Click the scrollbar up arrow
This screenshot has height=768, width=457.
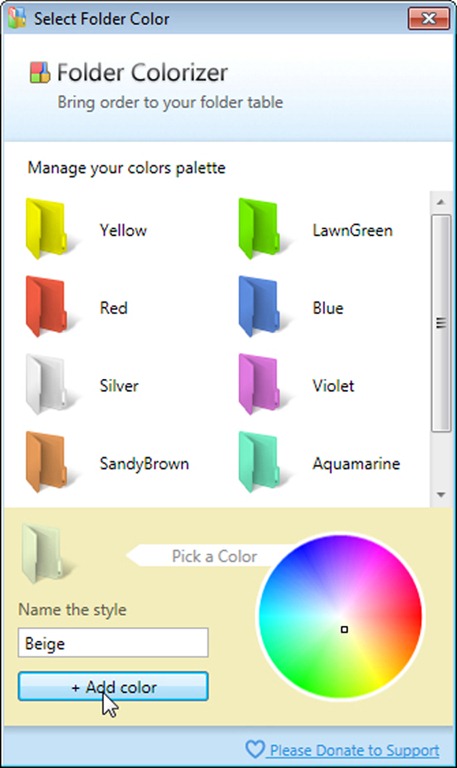pyautogui.click(x=441, y=202)
